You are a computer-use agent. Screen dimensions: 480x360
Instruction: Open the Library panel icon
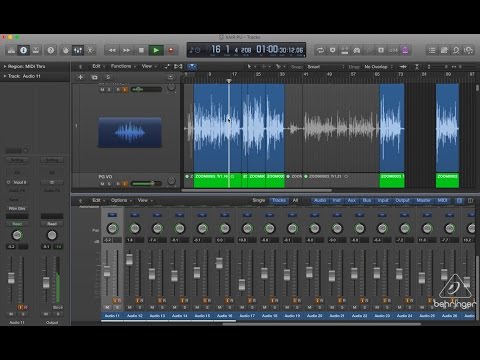(12, 50)
